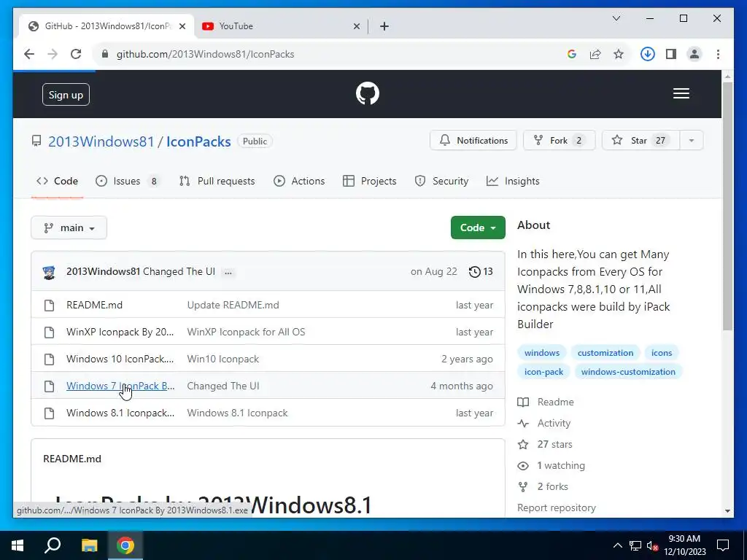
Task: Open the notification center icon
Action: coord(723,545)
